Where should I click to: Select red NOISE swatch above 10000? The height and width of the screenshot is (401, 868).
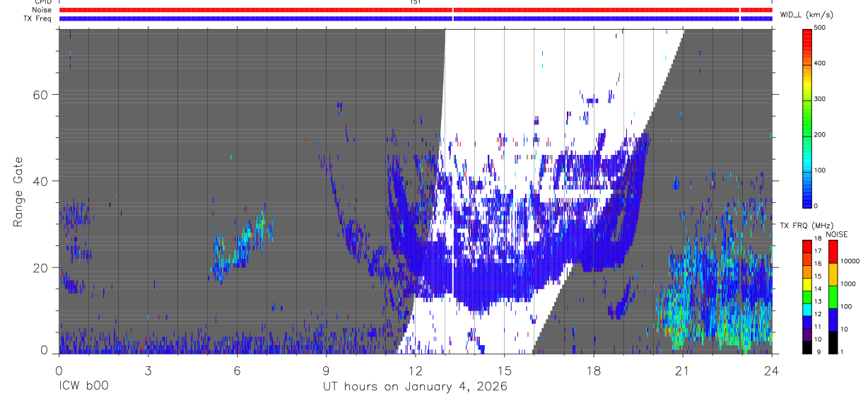click(x=833, y=251)
